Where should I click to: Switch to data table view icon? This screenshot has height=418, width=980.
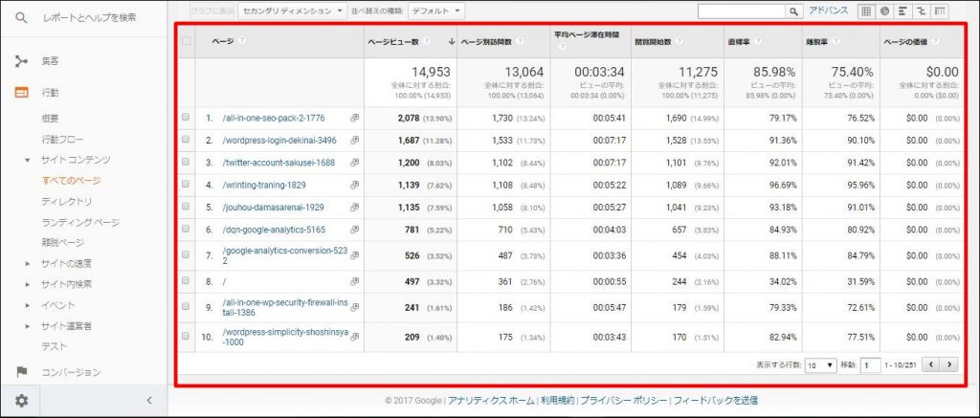[x=865, y=11]
